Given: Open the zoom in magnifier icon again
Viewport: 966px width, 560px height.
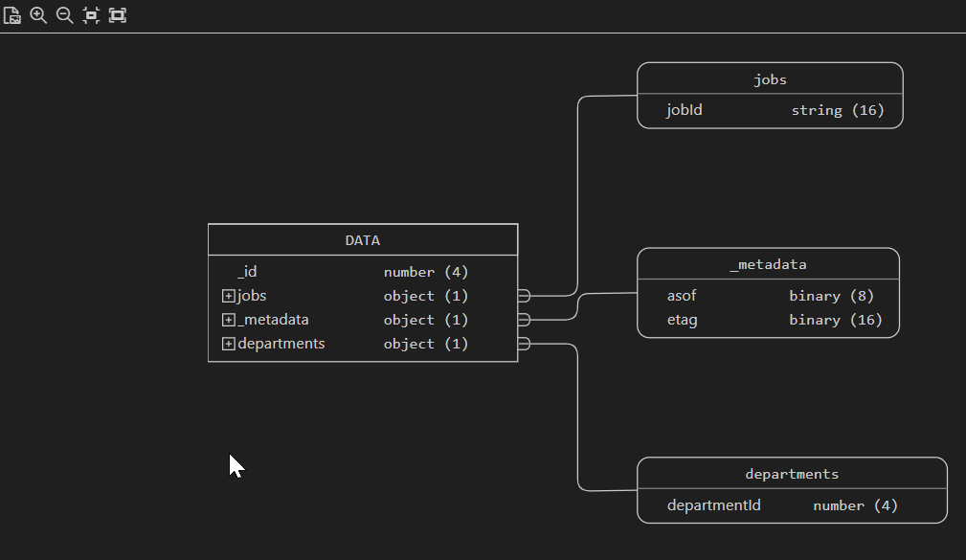Looking at the screenshot, I should [x=38, y=15].
